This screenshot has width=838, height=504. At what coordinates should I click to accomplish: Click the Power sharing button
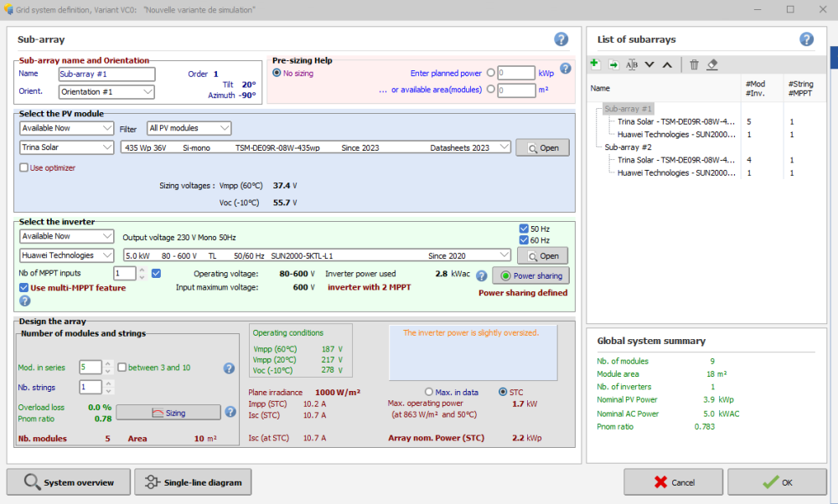click(x=530, y=275)
